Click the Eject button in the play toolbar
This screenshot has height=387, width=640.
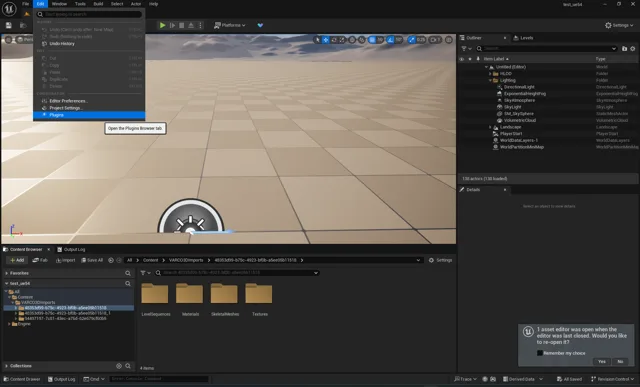pos(191,25)
